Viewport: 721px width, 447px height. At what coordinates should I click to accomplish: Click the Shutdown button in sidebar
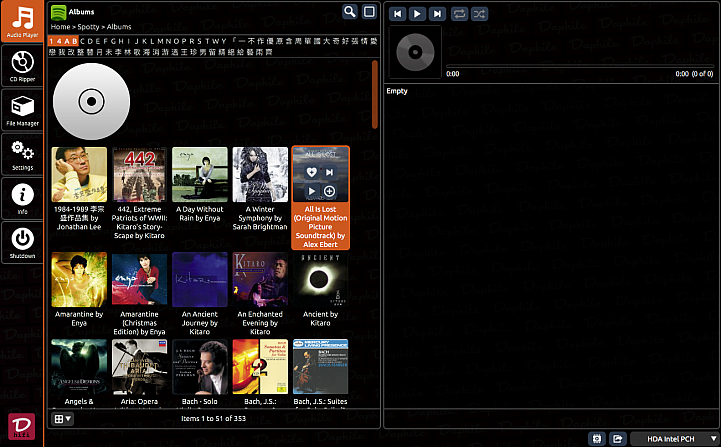pyautogui.click(x=22, y=242)
